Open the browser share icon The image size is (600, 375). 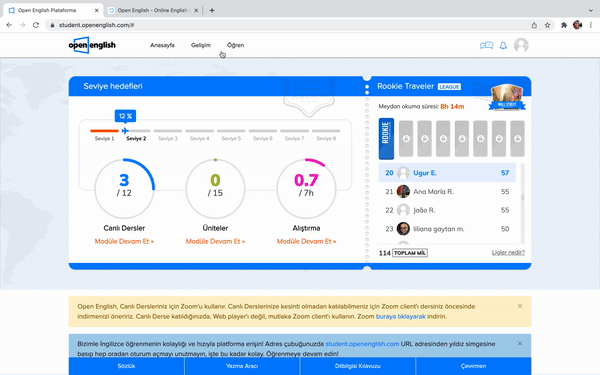[534, 25]
